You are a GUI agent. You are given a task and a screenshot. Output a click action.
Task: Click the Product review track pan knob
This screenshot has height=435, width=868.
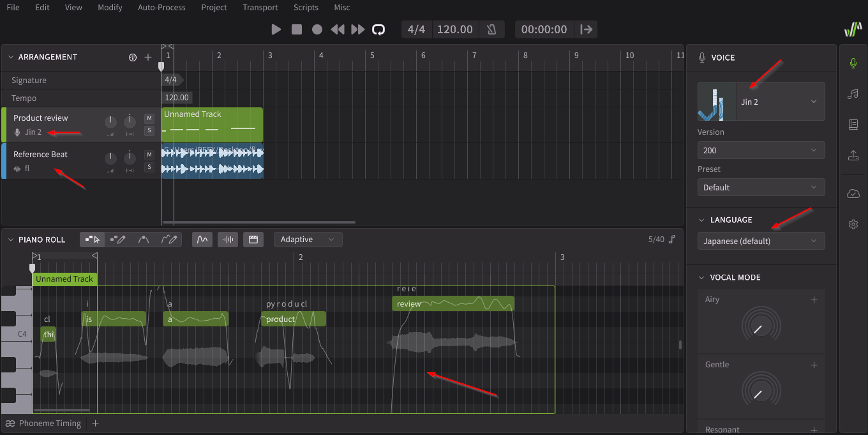(130, 121)
